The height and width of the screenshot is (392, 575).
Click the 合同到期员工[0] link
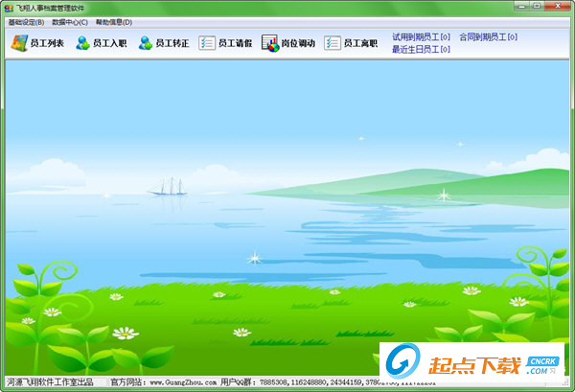click(x=489, y=37)
